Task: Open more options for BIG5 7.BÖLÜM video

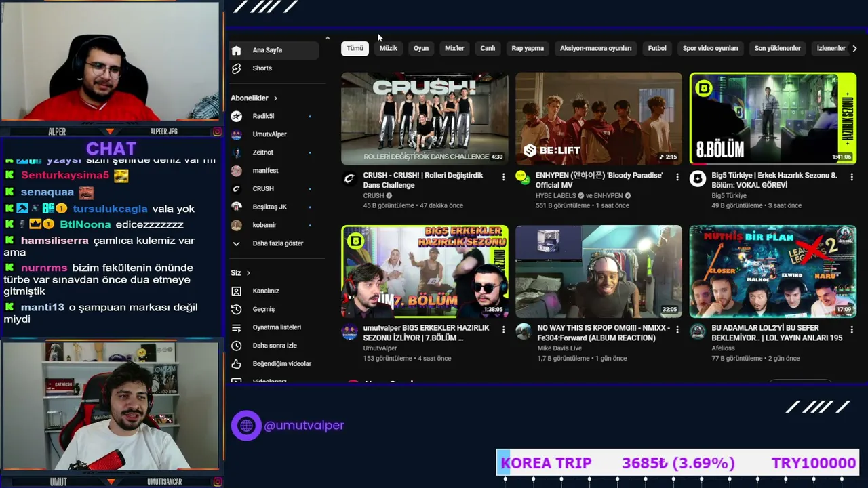Action: (503, 329)
